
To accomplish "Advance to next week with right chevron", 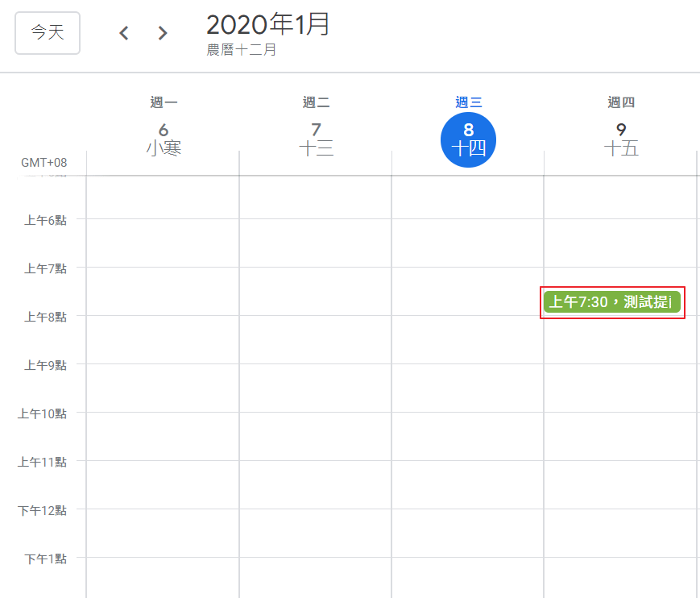I will (x=163, y=33).
